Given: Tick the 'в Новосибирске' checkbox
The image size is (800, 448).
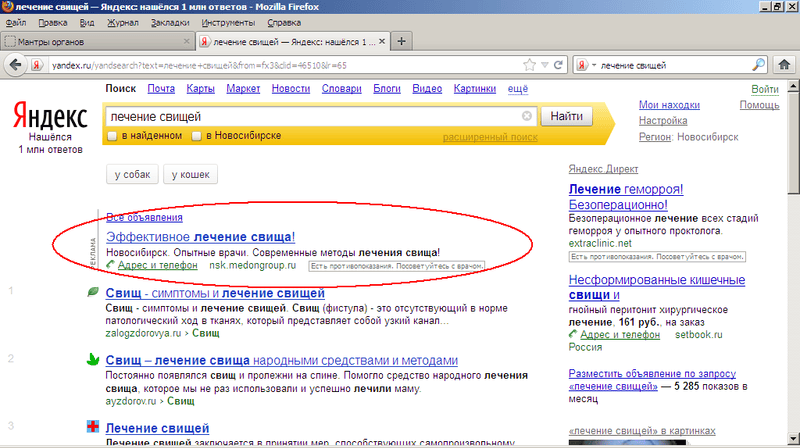Looking at the screenshot, I should [x=196, y=136].
